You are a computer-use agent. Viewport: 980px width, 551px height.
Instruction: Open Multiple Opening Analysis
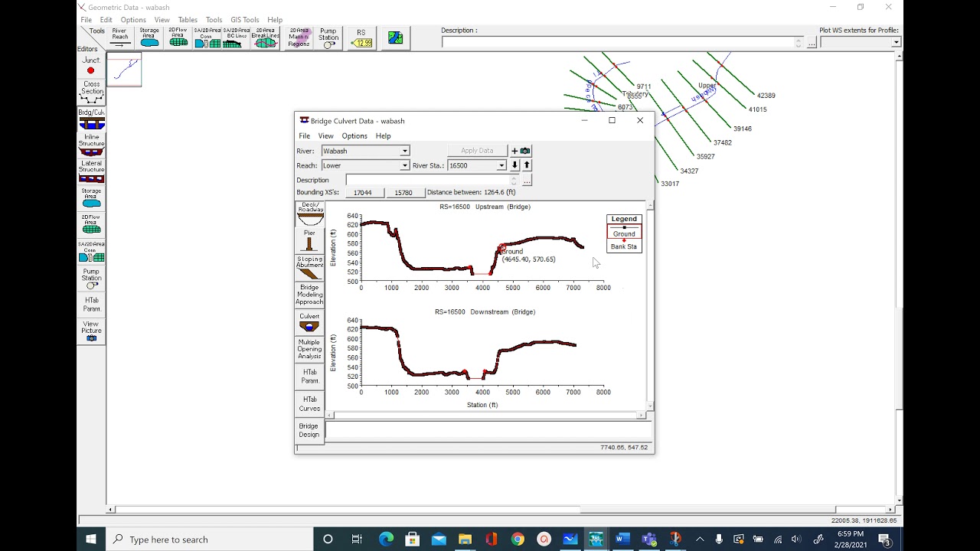click(309, 349)
